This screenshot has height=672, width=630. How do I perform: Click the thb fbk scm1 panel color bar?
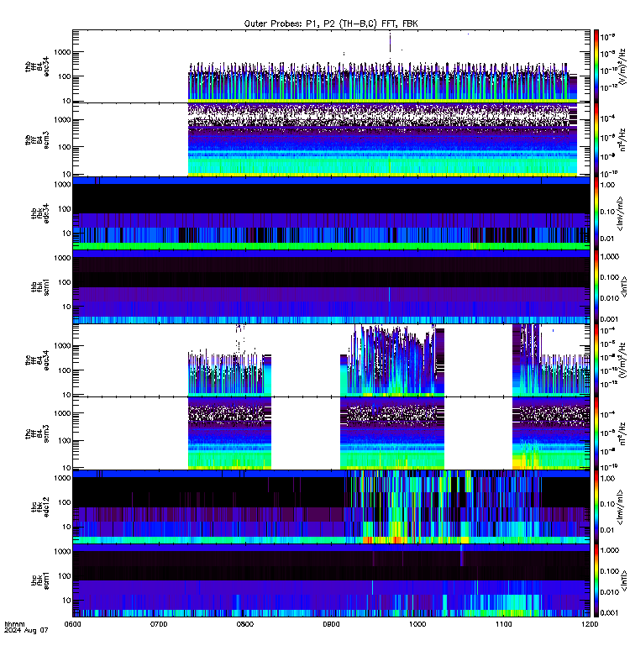pyautogui.click(x=596, y=286)
